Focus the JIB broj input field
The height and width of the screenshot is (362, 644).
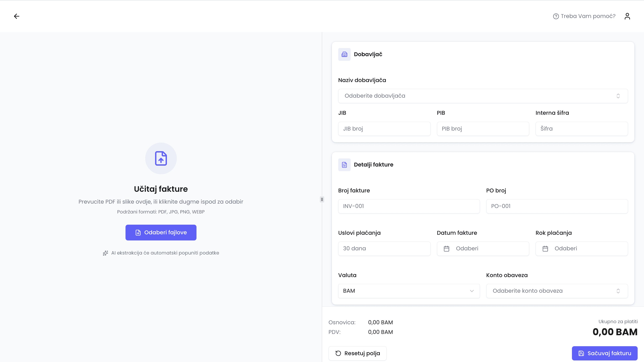384,129
